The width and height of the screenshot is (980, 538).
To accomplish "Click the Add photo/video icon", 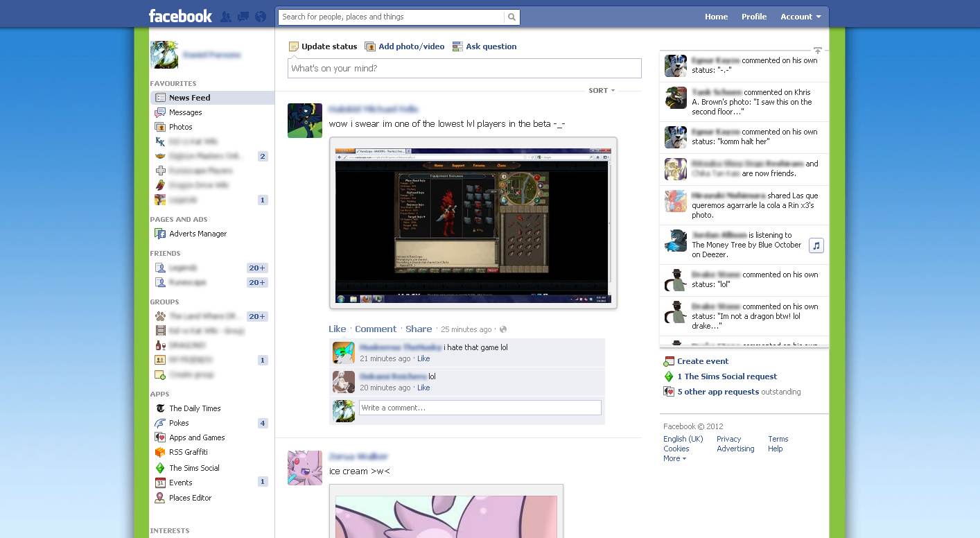I will click(x=370, y=46).
